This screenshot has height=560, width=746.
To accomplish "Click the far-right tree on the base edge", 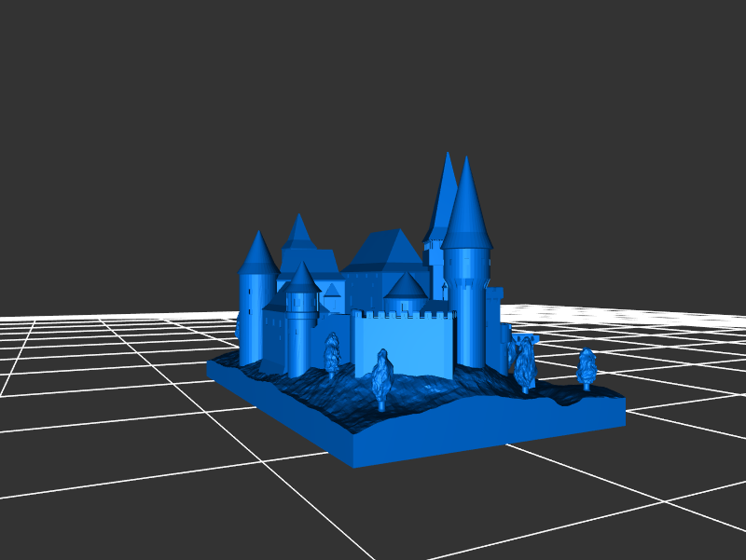I will point(587,369).
